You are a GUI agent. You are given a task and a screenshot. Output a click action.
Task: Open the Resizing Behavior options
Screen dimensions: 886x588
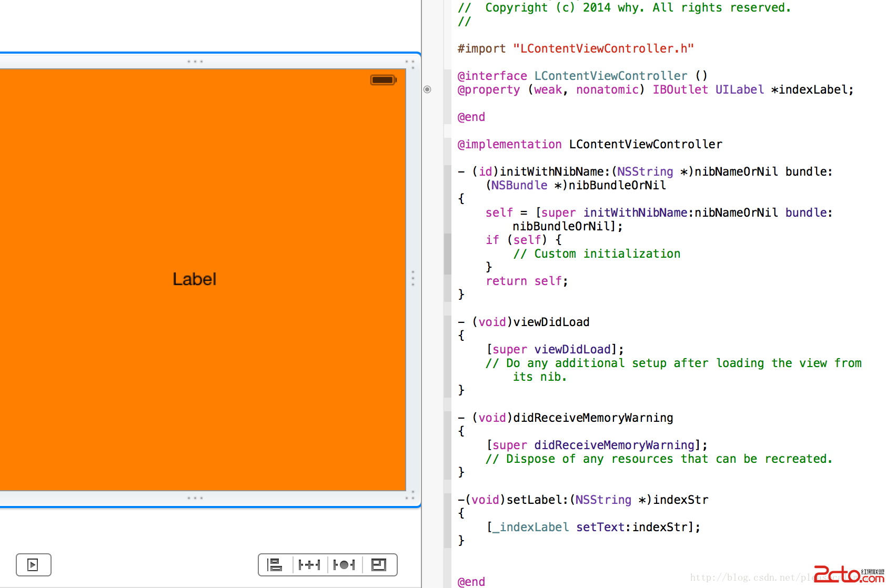pos(379,565)
